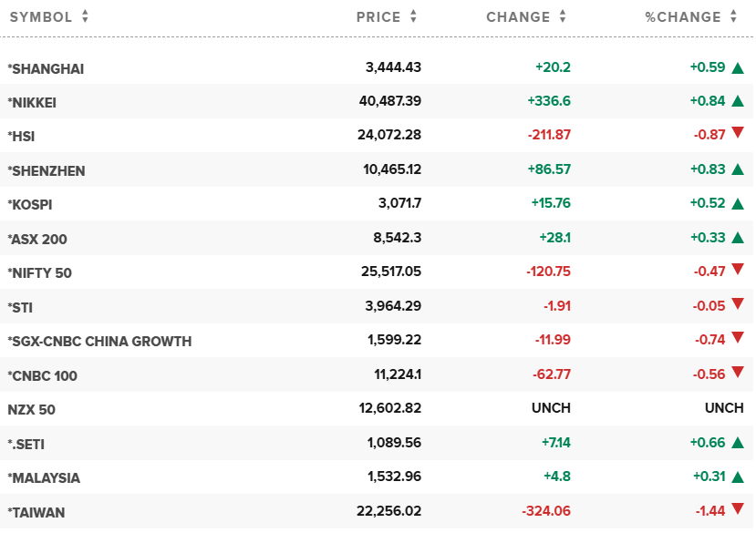Click the *ASX 200 symbol

pos(37,239)
